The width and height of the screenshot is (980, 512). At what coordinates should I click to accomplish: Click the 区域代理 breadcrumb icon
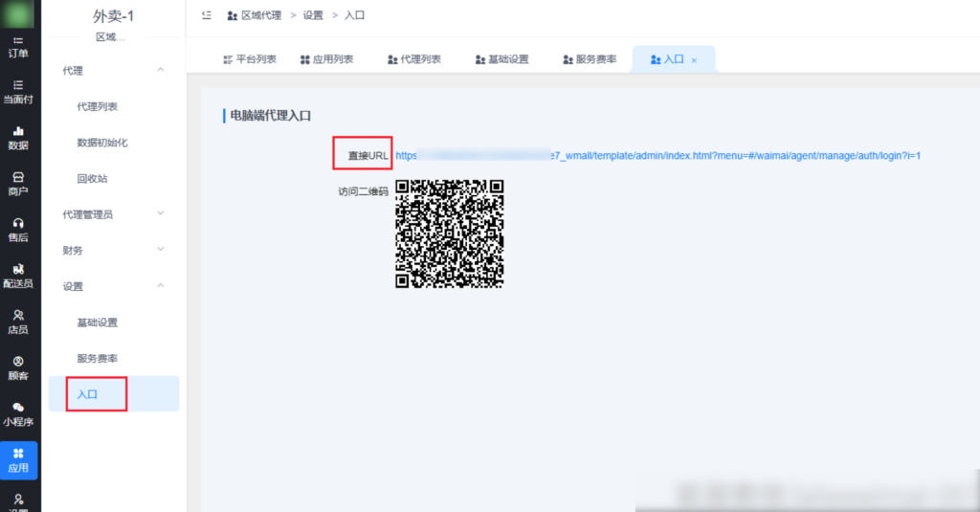click(x=232, y=15)
